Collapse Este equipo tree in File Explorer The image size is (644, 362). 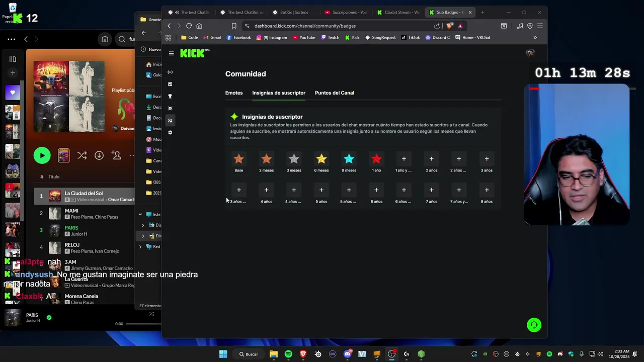140,214
